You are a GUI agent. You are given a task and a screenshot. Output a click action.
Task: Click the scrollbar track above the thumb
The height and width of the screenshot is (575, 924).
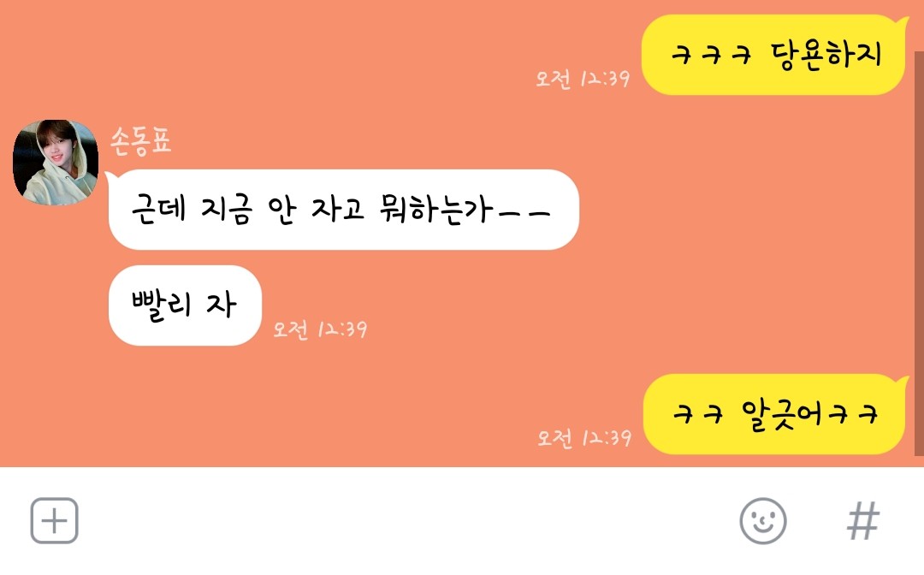(x=919, y=26)
